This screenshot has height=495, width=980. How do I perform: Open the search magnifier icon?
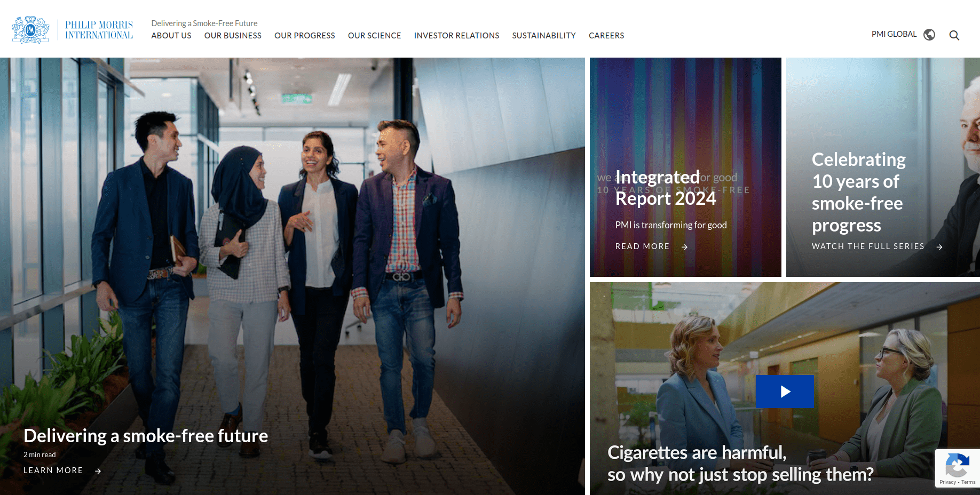click(x=954, y=35)
